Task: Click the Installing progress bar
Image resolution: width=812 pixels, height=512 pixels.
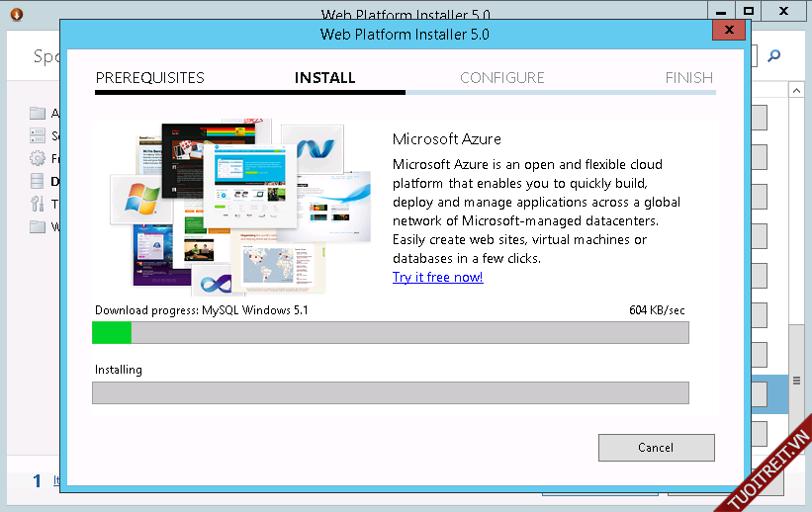Action: [390, 392]
